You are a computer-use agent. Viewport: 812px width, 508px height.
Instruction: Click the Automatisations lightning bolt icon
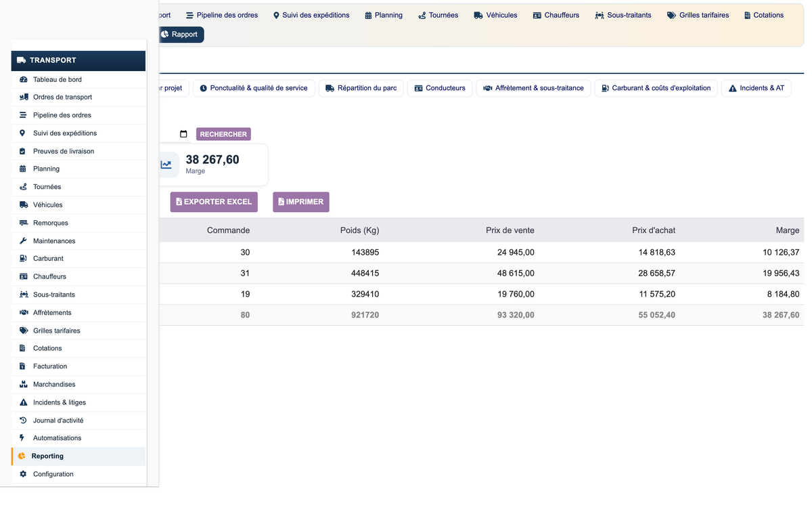[23, 438]
